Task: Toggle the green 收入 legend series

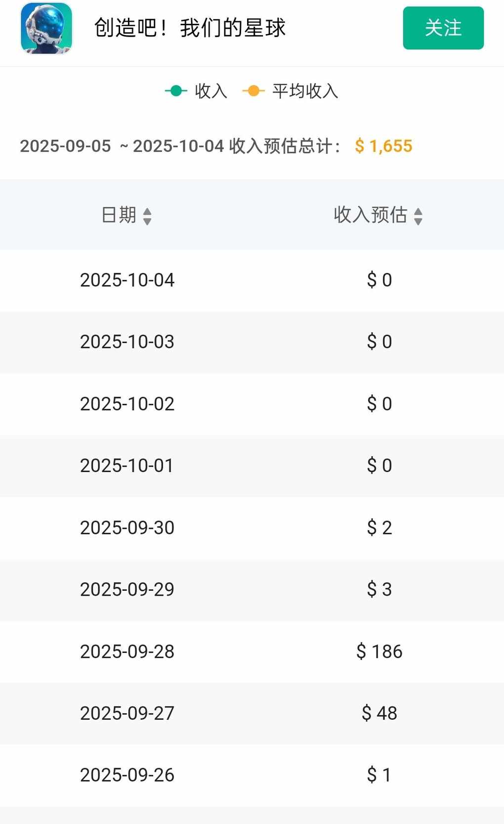Action: pos(196,91)
